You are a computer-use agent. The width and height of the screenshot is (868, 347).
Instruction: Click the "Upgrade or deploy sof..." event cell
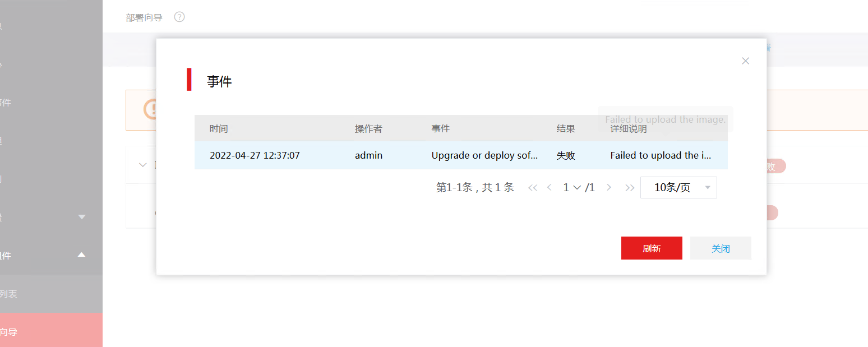[484, 155]
